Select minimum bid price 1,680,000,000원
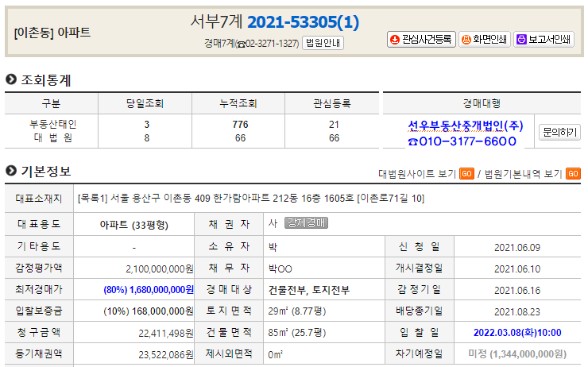This screenshot has width=588, height=367. pyautogui.click(x=161, y=290)
